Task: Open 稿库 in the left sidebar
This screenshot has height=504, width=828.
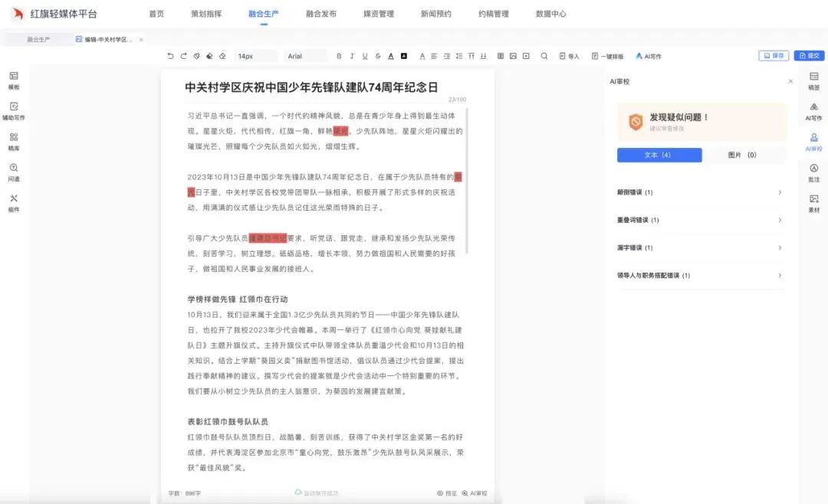Action: pos(14,142)
